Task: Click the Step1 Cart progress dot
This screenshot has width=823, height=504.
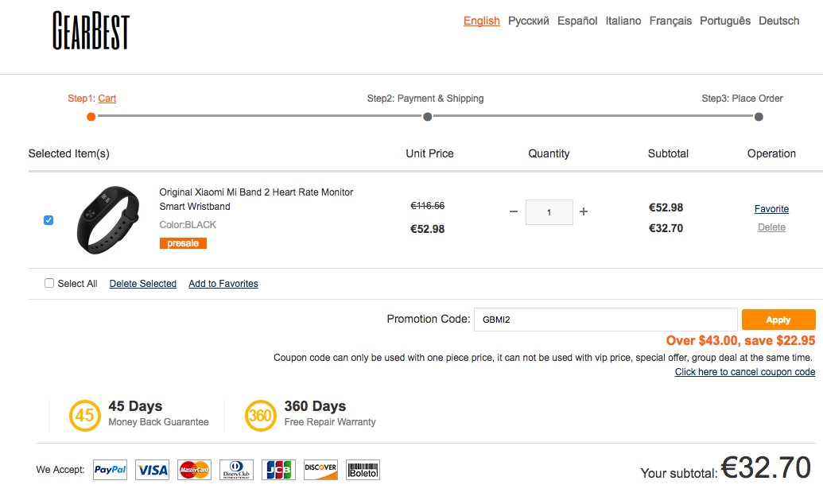Action: 91,117
